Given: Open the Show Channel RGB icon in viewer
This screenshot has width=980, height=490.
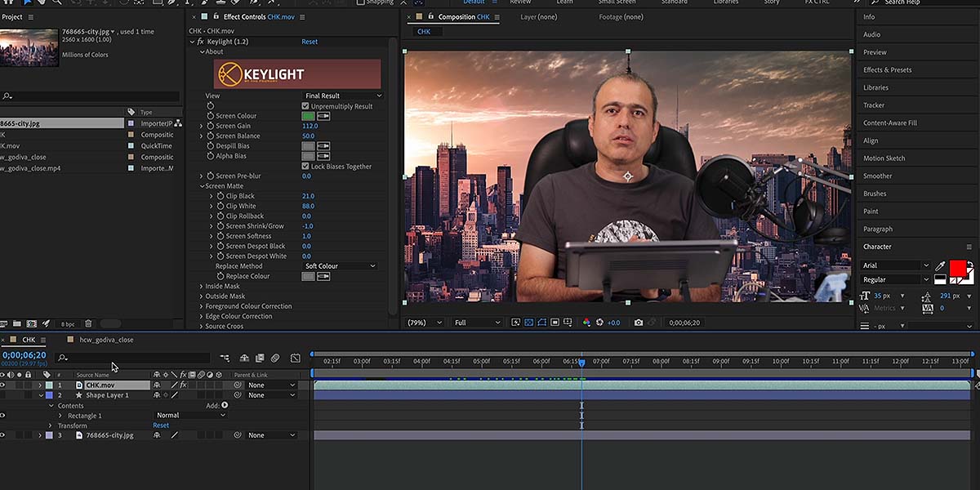Looking at the screenshot, I should pos(586,323).
